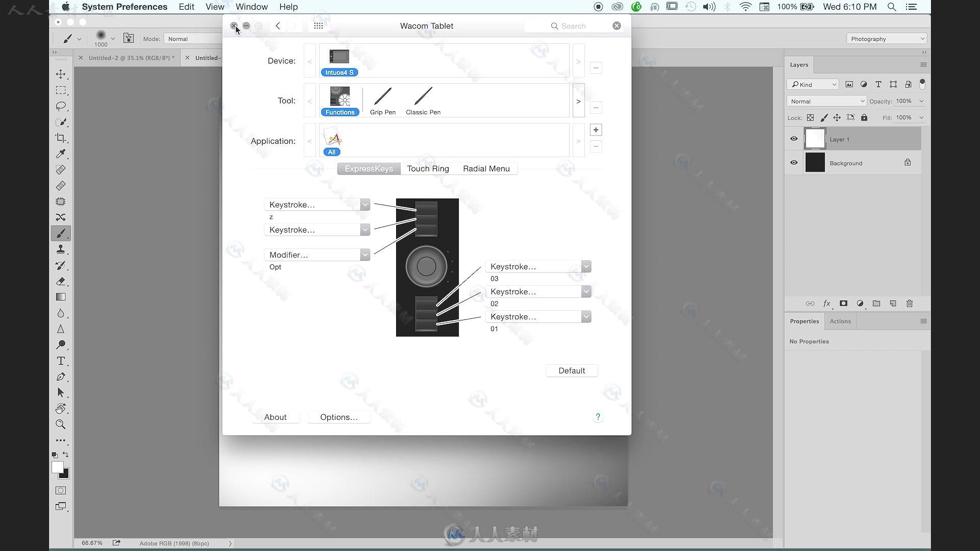Screen dimensions: 980x551
Task: Select the Grip Pen tool
Action: pyautogui.click(x=382, y=99)
